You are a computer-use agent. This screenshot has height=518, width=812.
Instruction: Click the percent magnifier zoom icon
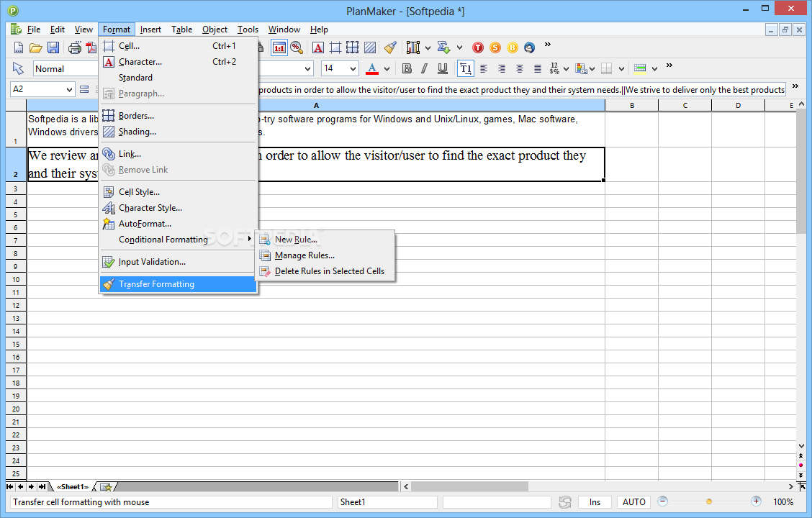pyautogui.click(x=297, y=48)
